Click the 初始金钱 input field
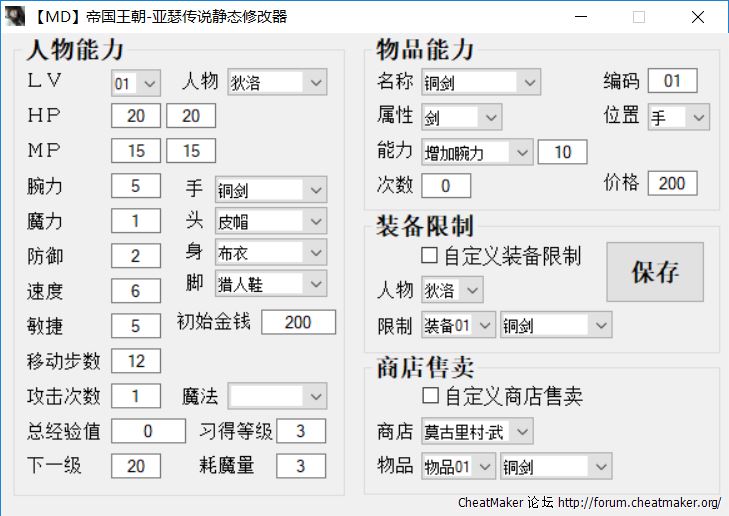Screen dimensions: 729x516 point(298,322)
